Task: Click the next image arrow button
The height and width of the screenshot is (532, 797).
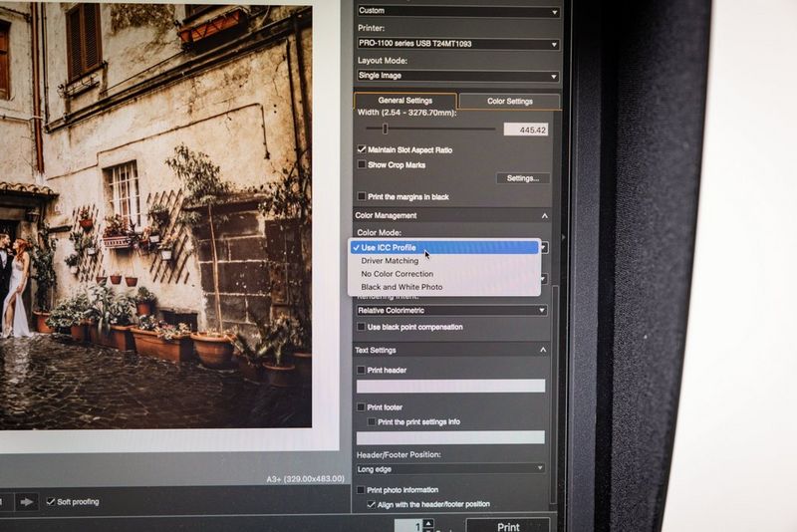Action: [x=27, y=502]
